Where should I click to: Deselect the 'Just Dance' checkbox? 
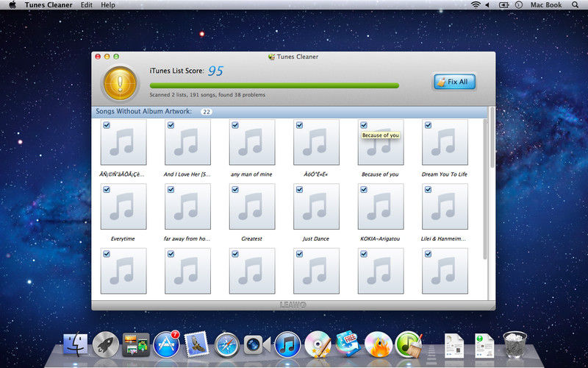tap(300, 190)
